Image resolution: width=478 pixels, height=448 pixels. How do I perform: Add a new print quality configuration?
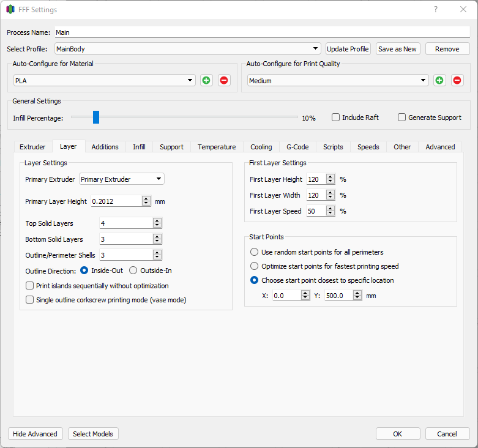(439, 80)
